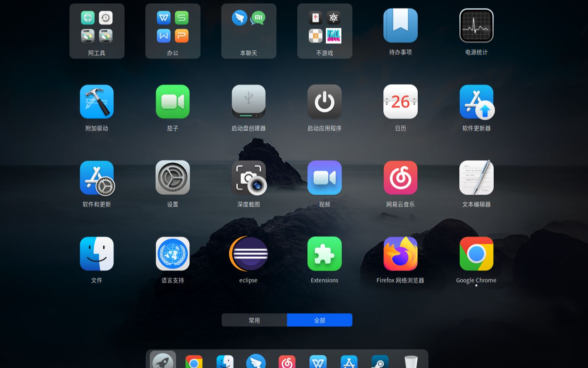The height and width of the screenshot is (368, 588).
Task: Open the 本聊天 app folder
Action: 249,31
